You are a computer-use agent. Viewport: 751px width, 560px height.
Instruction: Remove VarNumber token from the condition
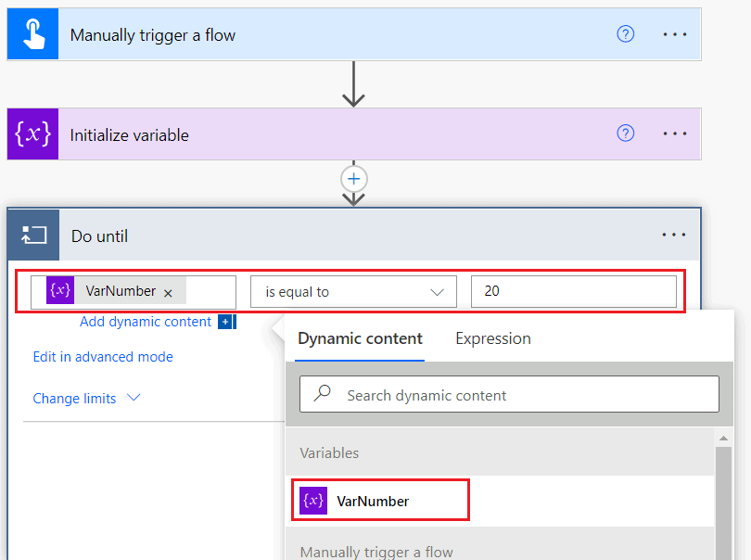pos(168,293)
